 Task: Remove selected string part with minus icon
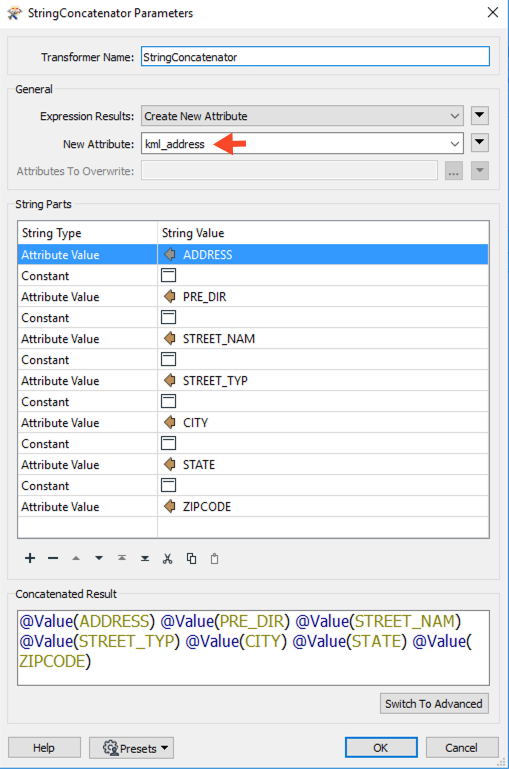tap(53, 558)
